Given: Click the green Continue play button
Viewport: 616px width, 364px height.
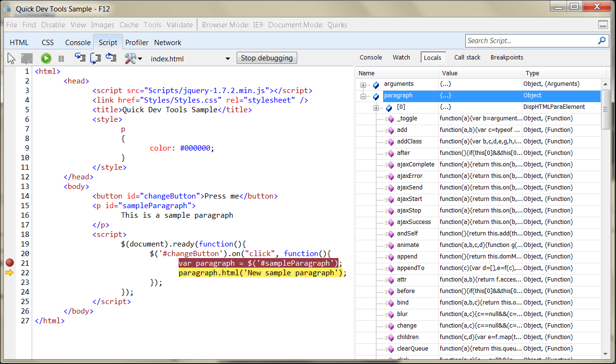Looking at the screenshot, I should point(46,59).
